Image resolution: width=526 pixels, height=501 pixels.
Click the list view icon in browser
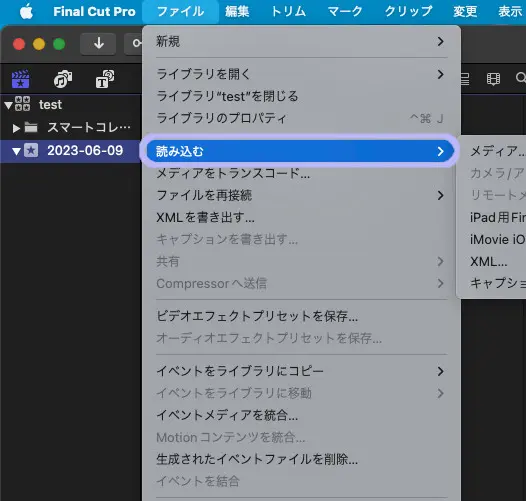(465, 79)
